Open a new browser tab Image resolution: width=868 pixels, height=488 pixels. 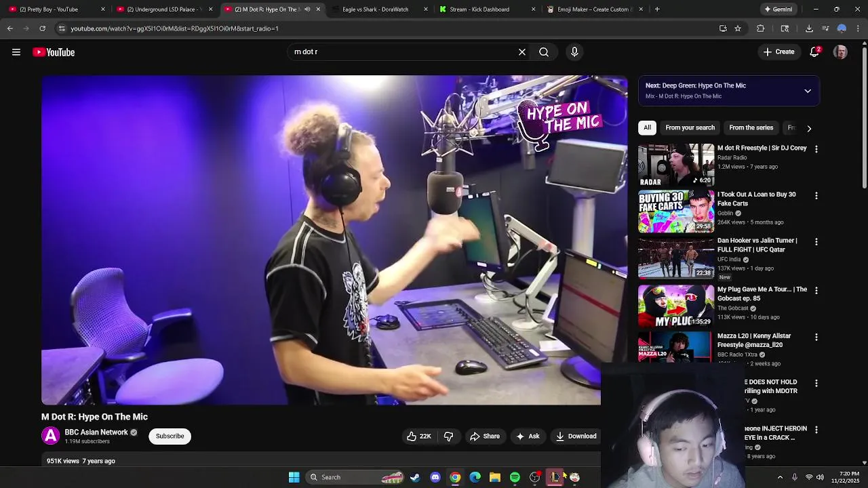pos(657,9)
